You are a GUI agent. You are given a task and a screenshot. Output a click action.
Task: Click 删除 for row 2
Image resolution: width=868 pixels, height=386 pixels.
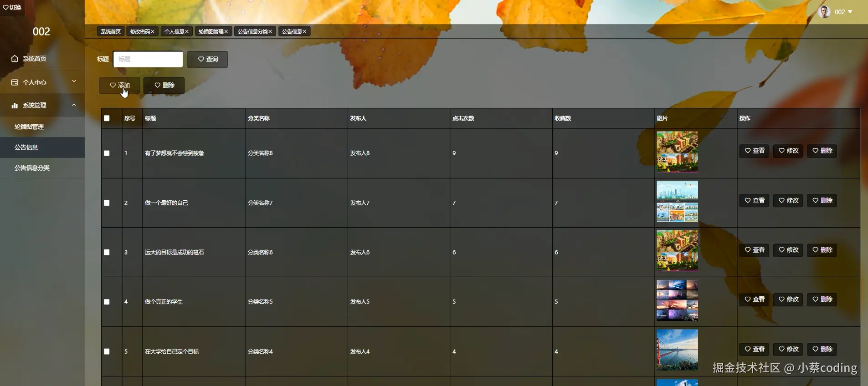point(822,200)
